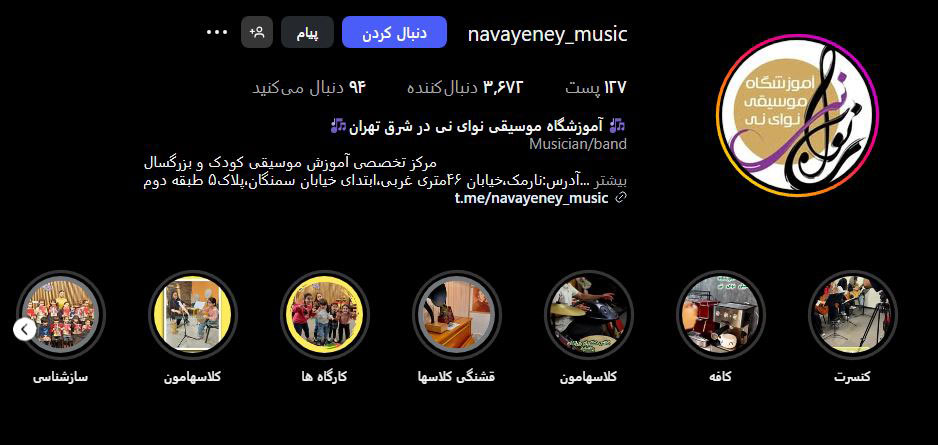
Task: Open the t.me/navayeney_music link
Action: pos(531,199)
